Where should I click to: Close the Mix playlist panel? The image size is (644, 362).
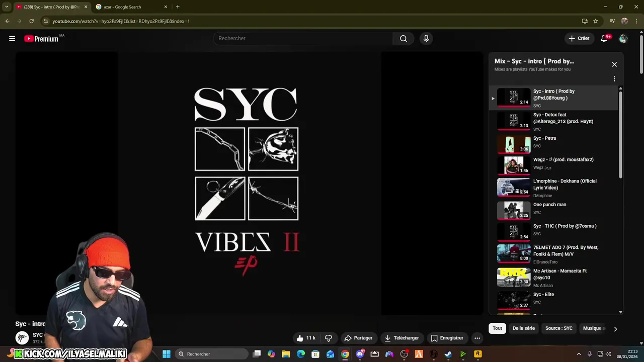click(x=614, y=64)
